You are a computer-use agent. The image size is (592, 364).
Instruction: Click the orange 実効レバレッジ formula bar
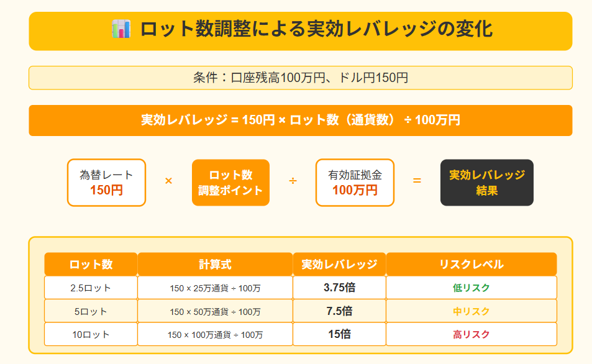coord(301,121)
